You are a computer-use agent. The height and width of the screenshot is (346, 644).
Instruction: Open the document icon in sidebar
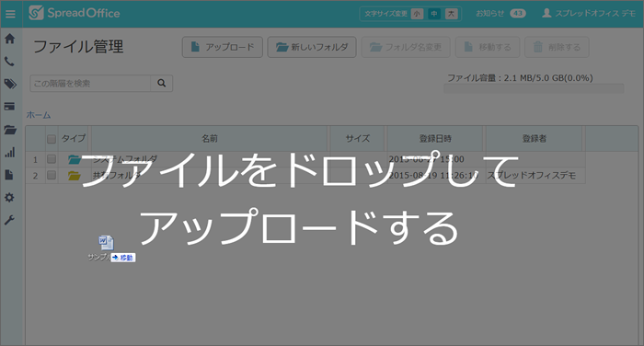[9, 175]
